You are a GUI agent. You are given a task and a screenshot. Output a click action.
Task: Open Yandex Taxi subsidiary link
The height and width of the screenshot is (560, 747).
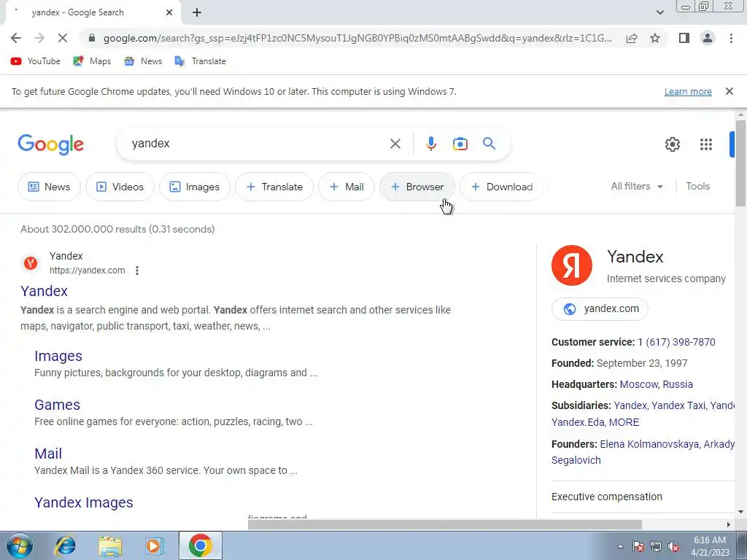click(678, 405)
